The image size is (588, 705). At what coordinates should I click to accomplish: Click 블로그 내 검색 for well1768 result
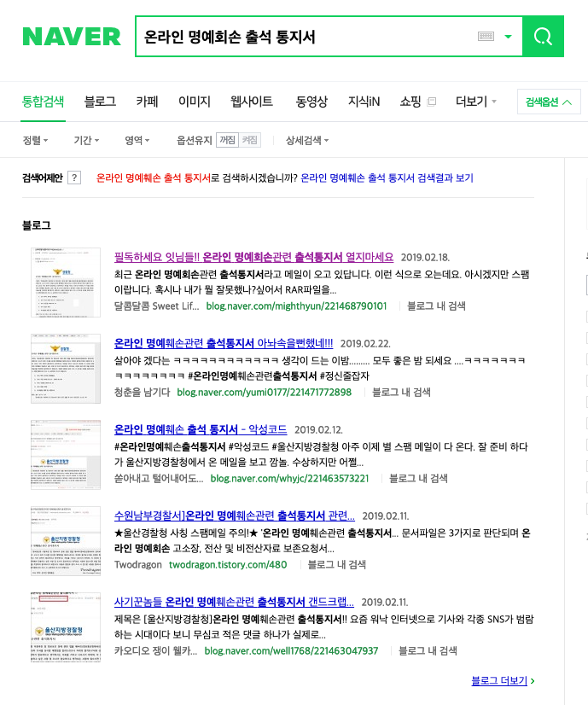click(x=428, y=651)
